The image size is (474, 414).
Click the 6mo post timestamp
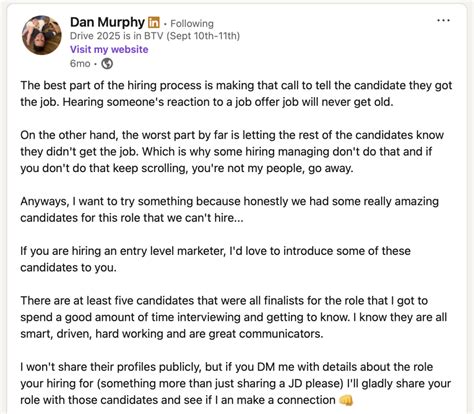[x=80, y=63]
